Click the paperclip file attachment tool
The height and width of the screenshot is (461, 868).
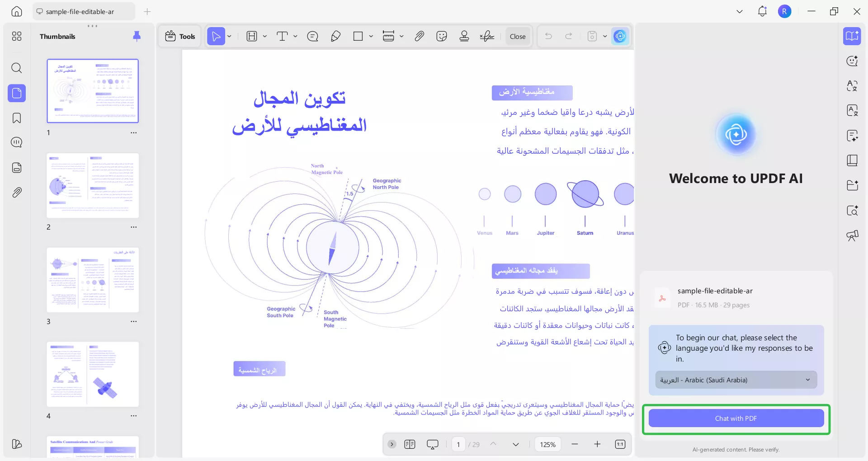[x=419, y=36]
